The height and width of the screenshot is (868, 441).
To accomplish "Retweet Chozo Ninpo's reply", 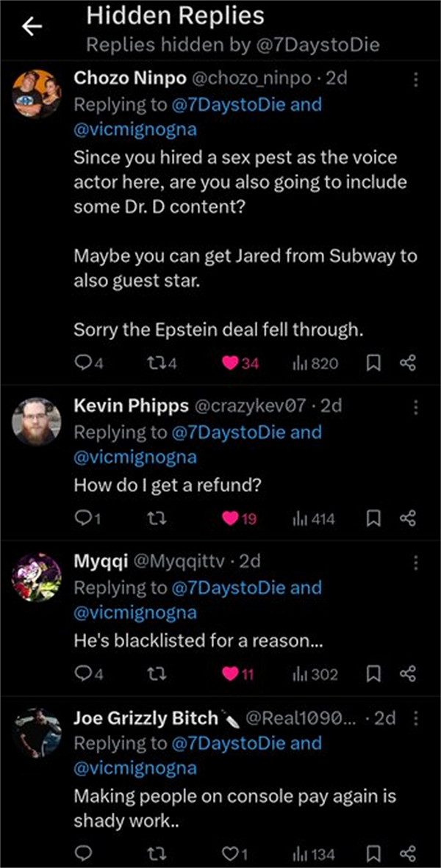I will (x=151, y=364).
